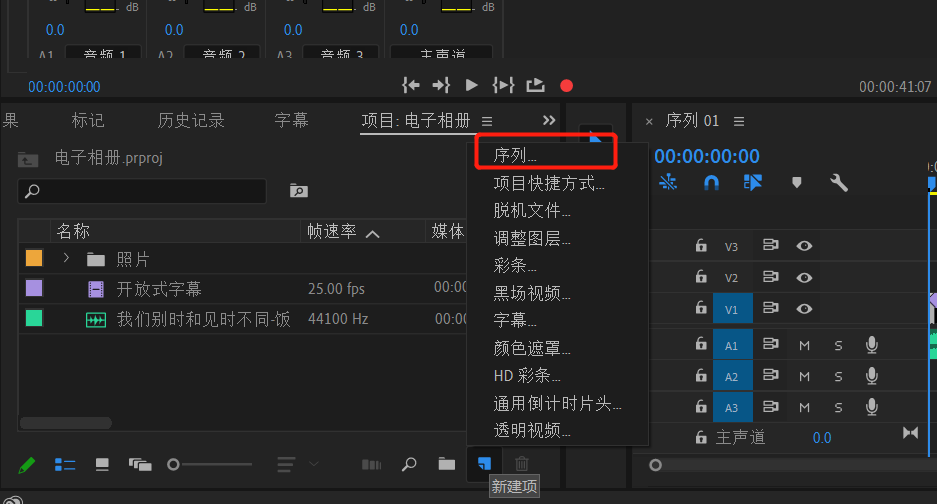Switch project panel to icon view
The height and width of the screenshot is (504, 937).
click(102, 464)
